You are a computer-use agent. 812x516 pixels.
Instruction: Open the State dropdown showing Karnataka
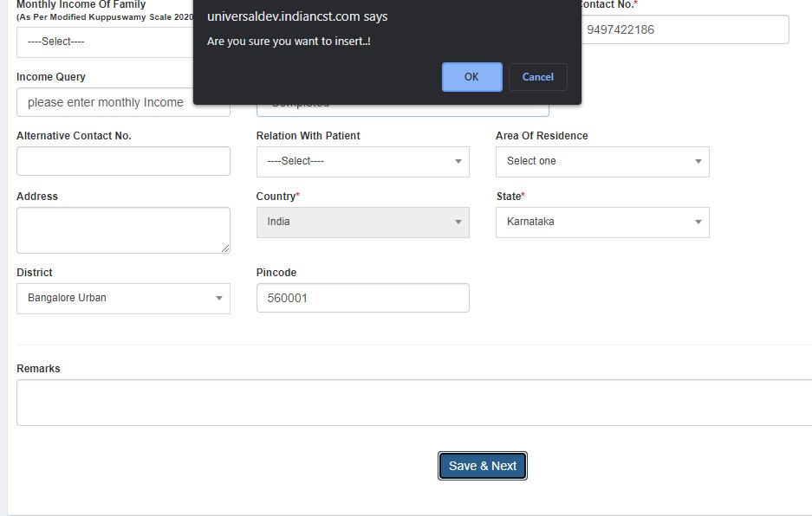point(601,223)
